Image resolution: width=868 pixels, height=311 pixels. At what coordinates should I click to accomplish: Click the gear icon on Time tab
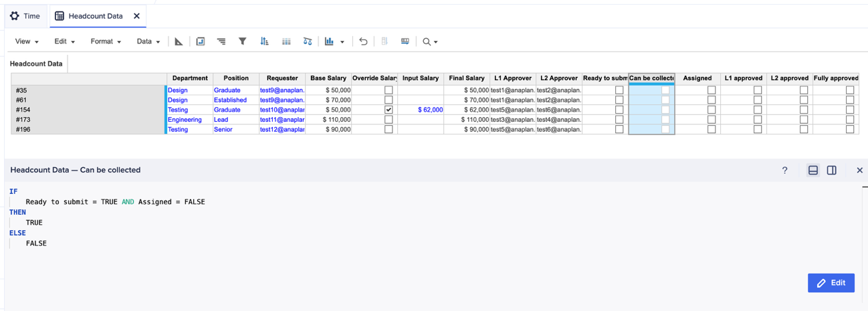15,16
